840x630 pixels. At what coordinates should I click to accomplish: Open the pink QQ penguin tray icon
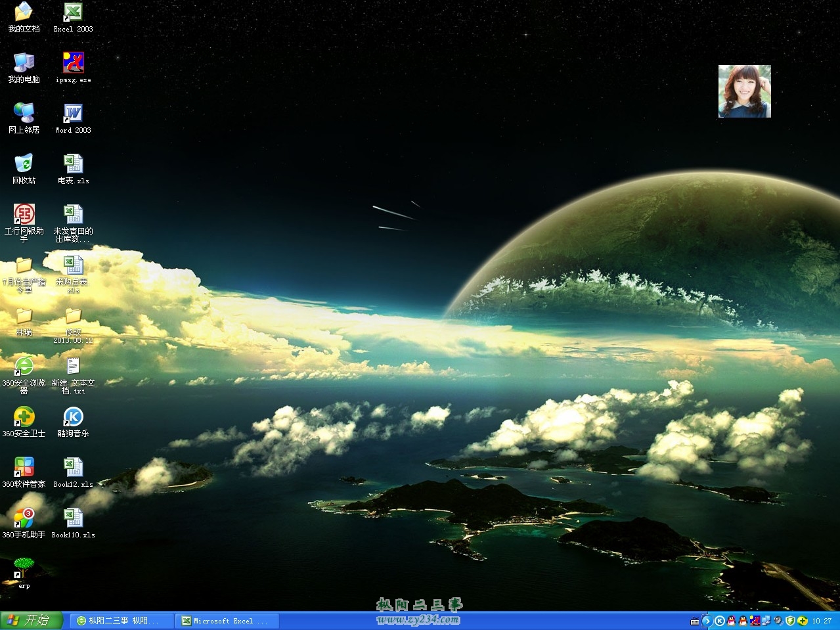pos(732,621)
